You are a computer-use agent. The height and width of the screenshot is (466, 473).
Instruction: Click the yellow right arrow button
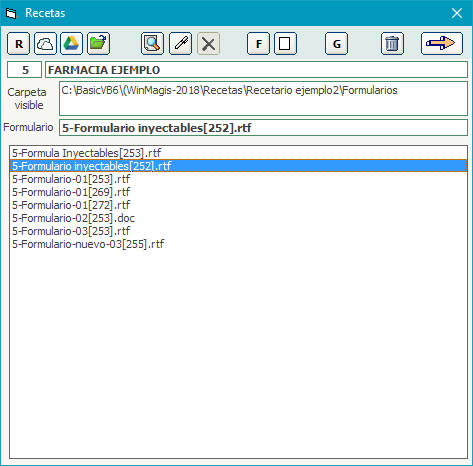click(442, 44)
